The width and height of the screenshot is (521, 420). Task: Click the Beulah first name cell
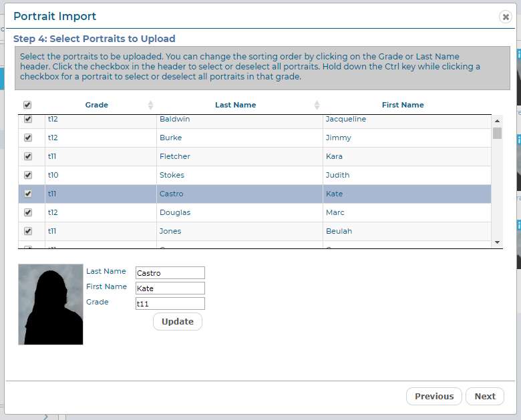coord(407,231)
